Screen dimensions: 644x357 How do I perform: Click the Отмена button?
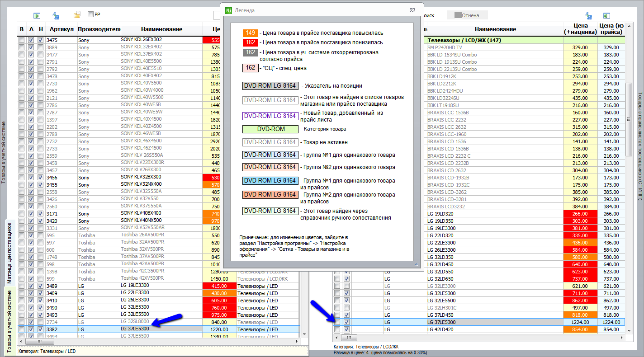pyautogui.click(x=466, y=15)
